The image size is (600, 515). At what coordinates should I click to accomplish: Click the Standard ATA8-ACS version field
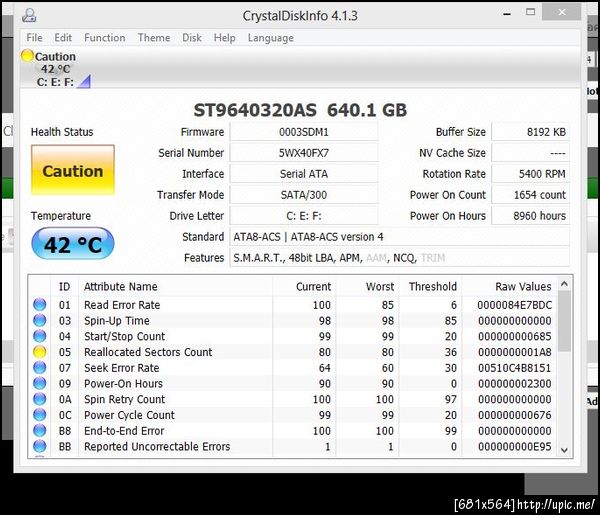point(399,237)
